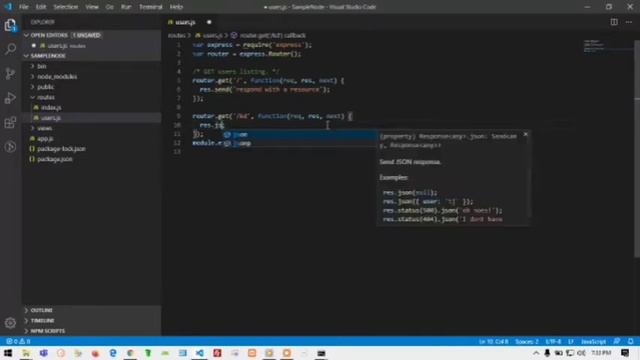The width and height of the screenshot is (640, 360).
Task: Select users.js under Open Editors
Action: 91,46
